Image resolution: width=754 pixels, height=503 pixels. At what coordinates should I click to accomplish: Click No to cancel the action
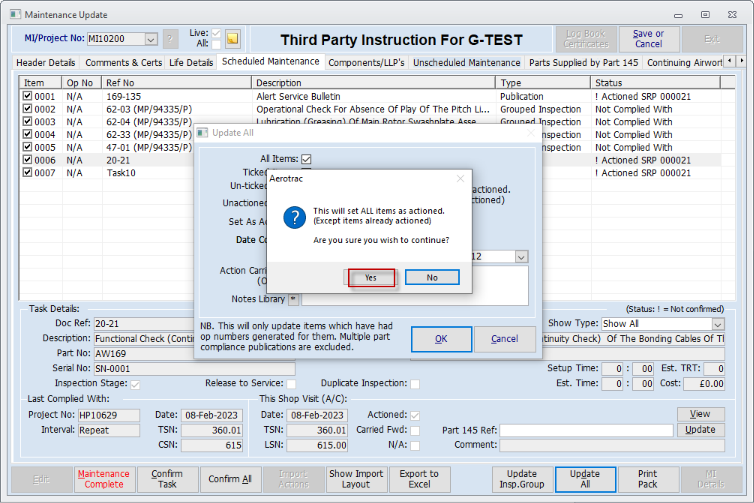[x=432, y=277]
